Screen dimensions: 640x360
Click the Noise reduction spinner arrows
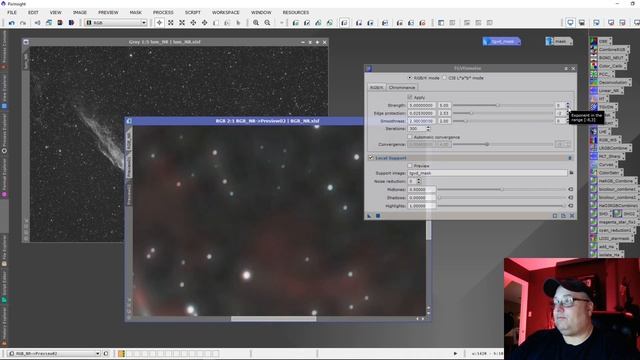419,181
